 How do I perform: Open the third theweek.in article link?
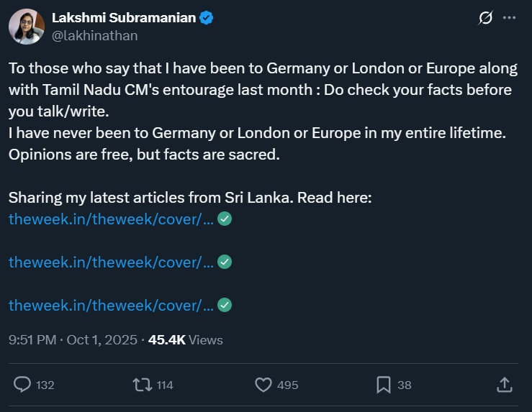pos(111,306)
